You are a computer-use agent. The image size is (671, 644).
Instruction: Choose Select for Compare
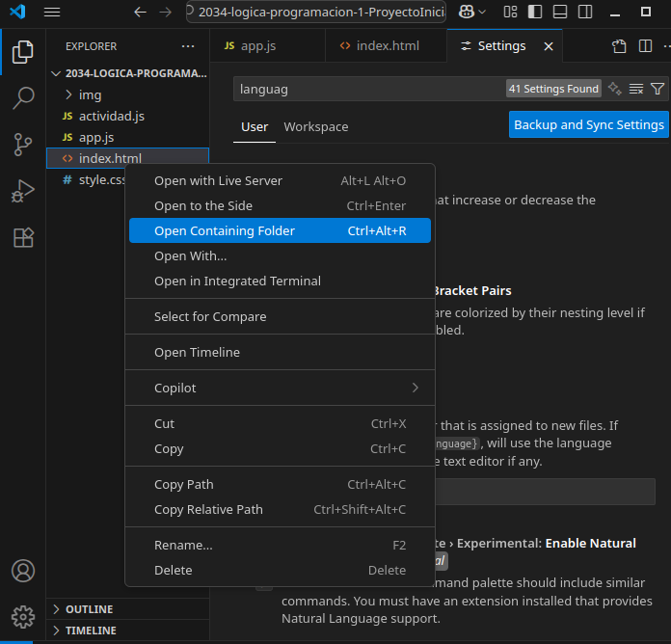click(280, 316)
